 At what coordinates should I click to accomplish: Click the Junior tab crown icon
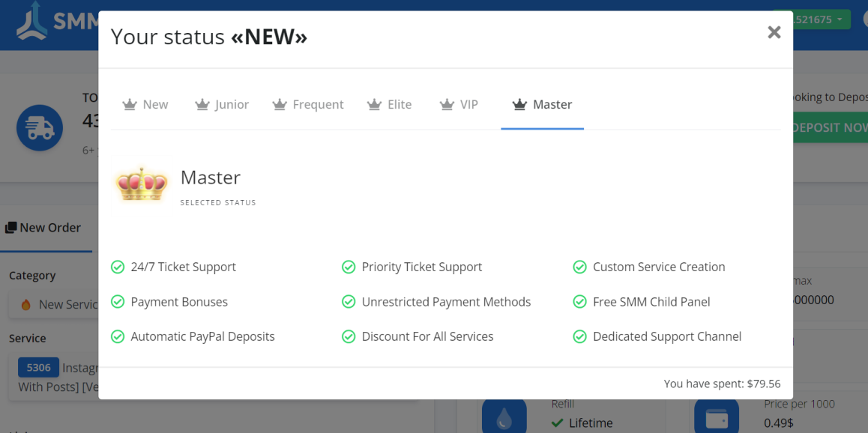[202, 105]
